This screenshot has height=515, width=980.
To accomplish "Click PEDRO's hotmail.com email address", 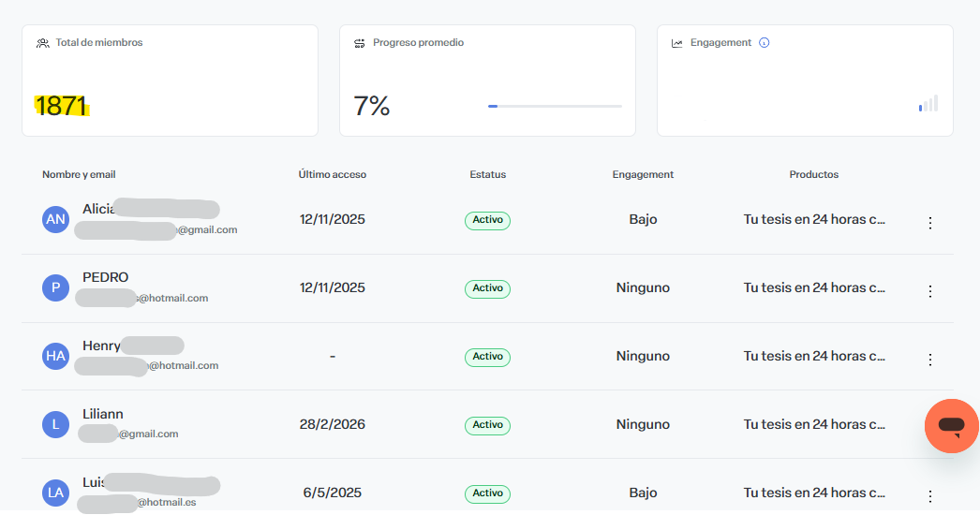I will point(172,298).
